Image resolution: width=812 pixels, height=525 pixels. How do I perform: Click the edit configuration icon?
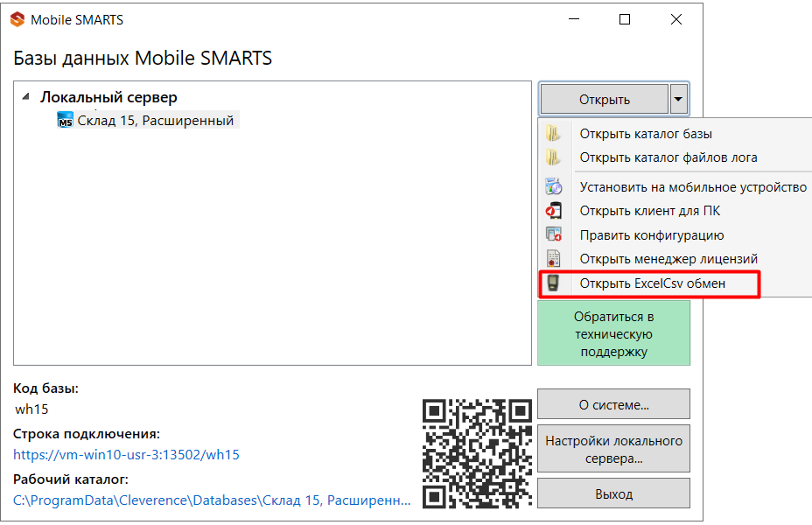pyautogui.click(x=554, y=234)
